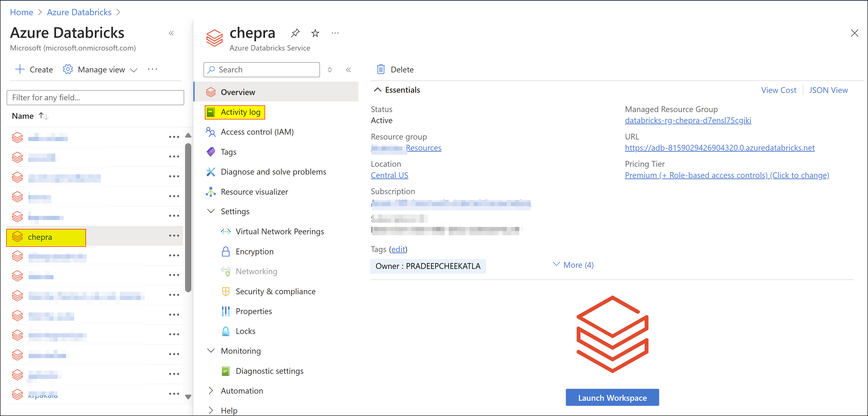Expand the Automation menu section
Screen dimensions: 868x416
click(211, 391)
